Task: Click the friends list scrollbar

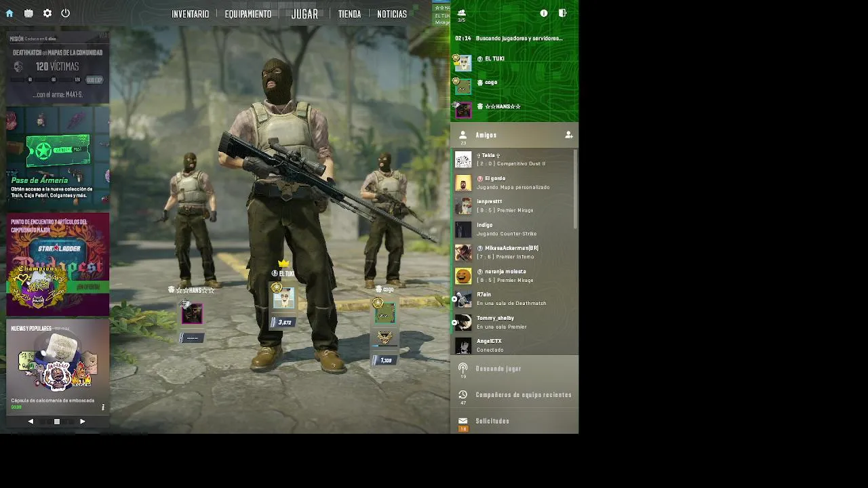Action: point(576,190)
